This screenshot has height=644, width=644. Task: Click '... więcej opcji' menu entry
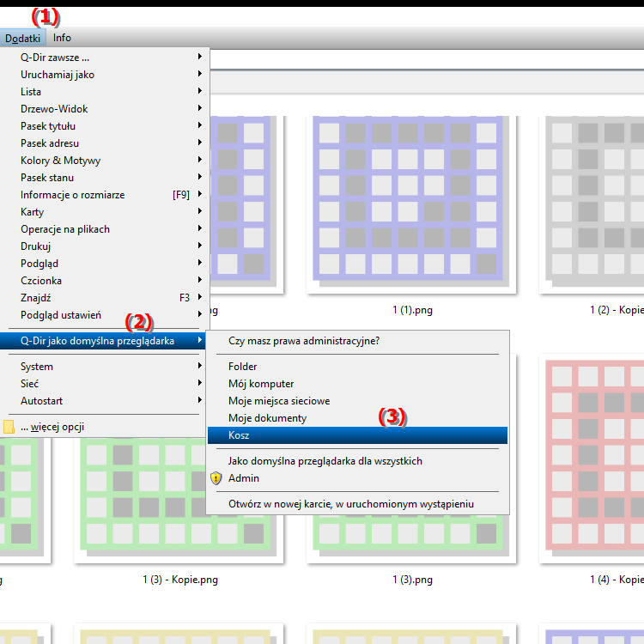click(x=105, y=427)
